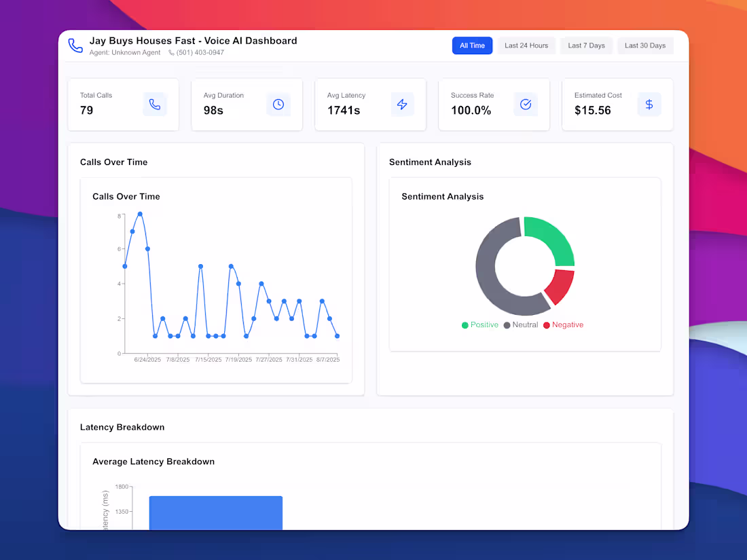Select the phone receiver icon on Total Calls card
The height and width of the screenshot is (560, 747).
[x=155, y=105]
